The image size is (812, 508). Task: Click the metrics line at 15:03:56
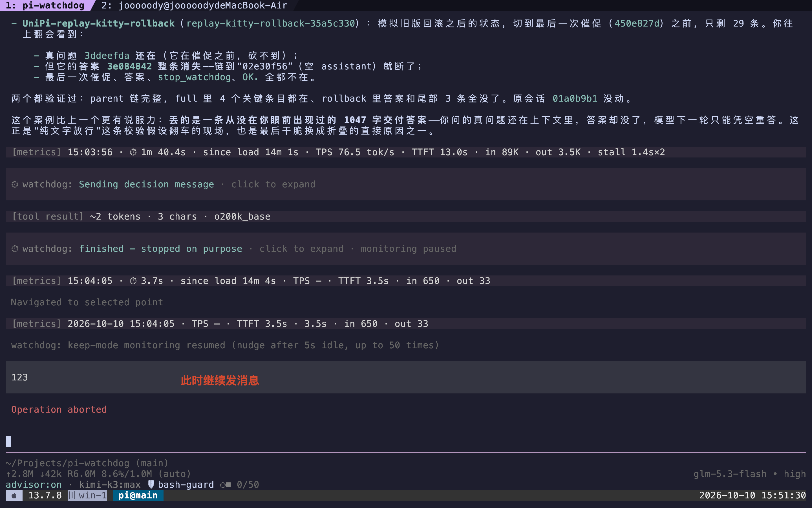point(406,152)
